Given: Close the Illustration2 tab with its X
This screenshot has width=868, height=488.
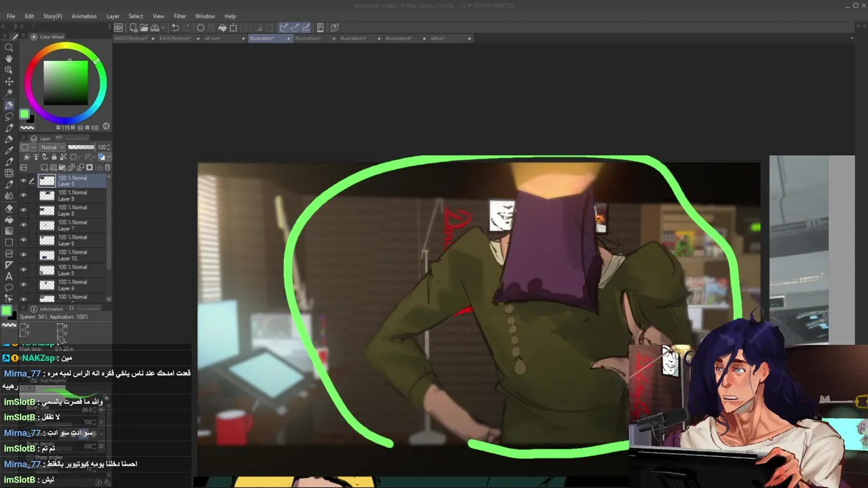Looking at the screenshot, I should [334, 39].
